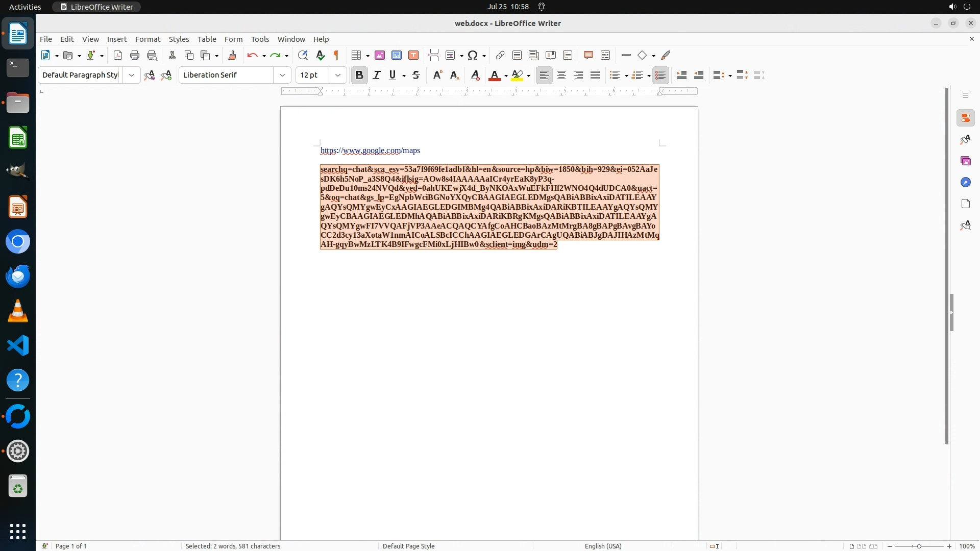This screenshot has height=551, width=980.
Task: Toggle formatting marks display
Action: click(x=336, y=55)
